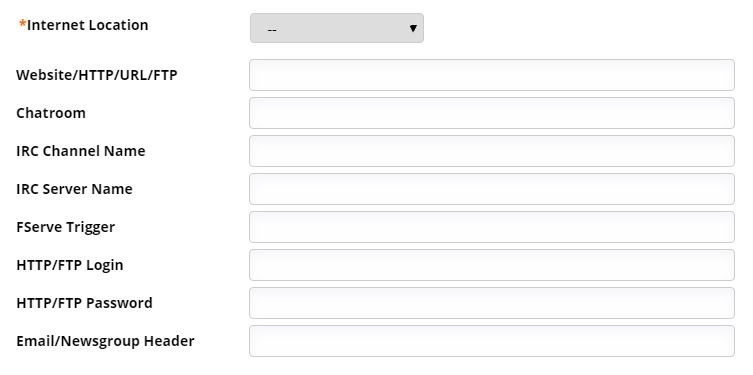The height and width of the screenshot is (375, 753).
Task: Focus the Website/HTTP/URL/FTP input field
Action: coord(492,75)
